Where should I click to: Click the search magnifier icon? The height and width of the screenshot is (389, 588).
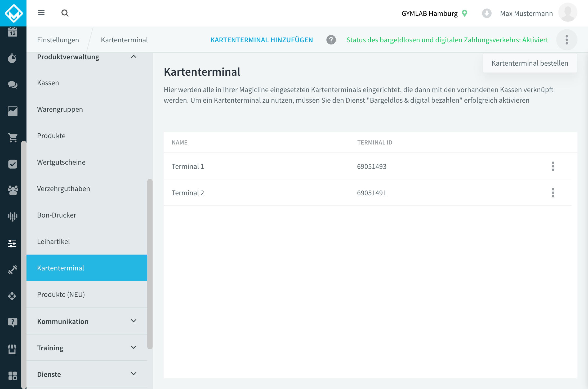[65, 13]
